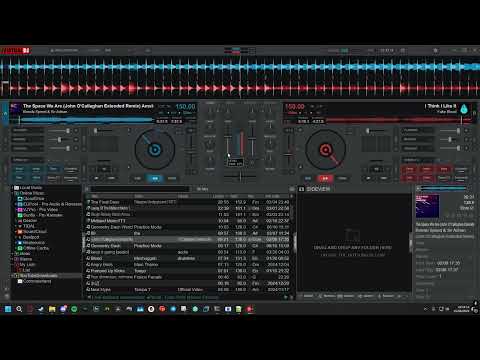Click the cover art thumbnail in the info panel
This screenshot has width=480, height=360.
tap(427, 206)
